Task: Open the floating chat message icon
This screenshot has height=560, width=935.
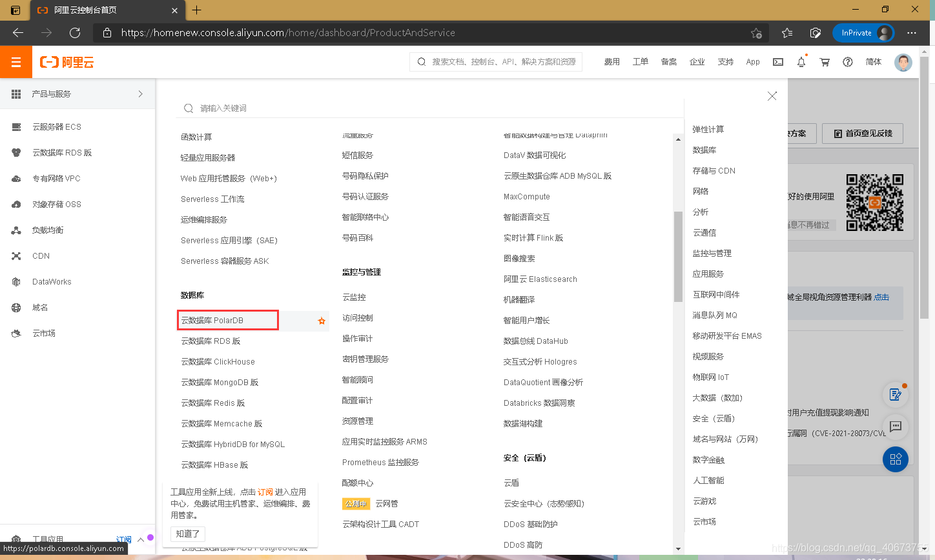Action: (x=896, y=426)
